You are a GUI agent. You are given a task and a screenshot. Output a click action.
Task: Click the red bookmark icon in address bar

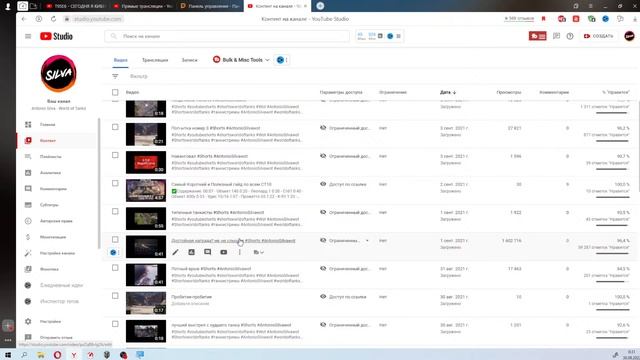[x=543, y=19]
